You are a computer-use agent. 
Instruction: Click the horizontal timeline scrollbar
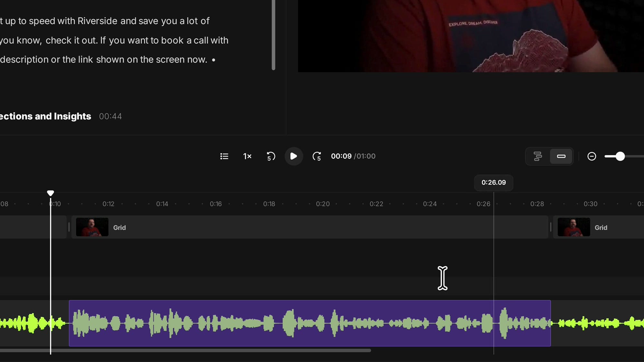coord(185,350)
